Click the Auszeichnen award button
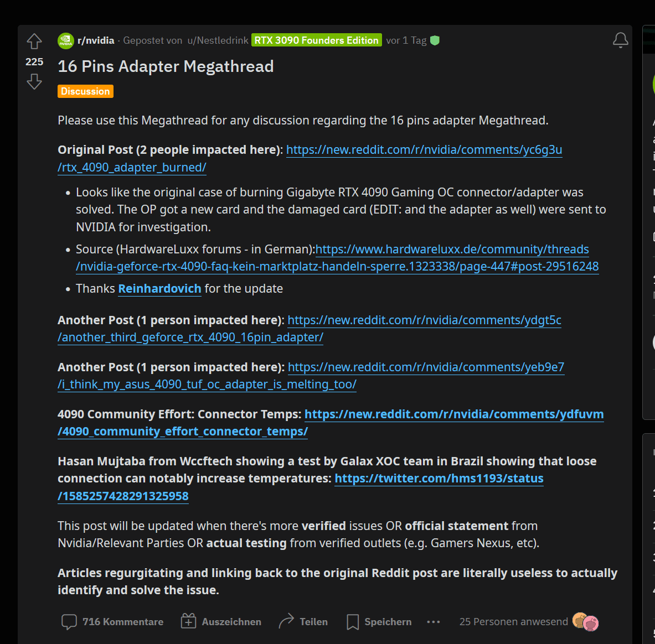 (221, 621)
